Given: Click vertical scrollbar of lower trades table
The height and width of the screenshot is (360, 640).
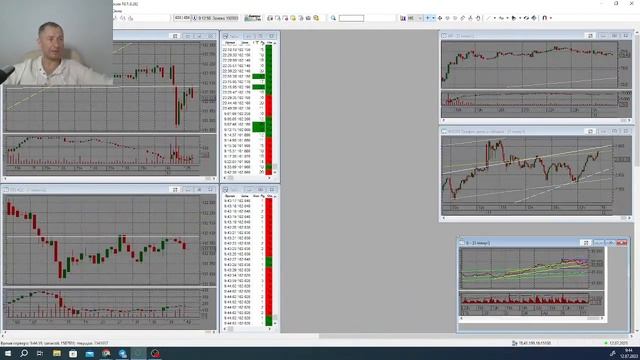Looking at the screenshot, I should 275,260.
